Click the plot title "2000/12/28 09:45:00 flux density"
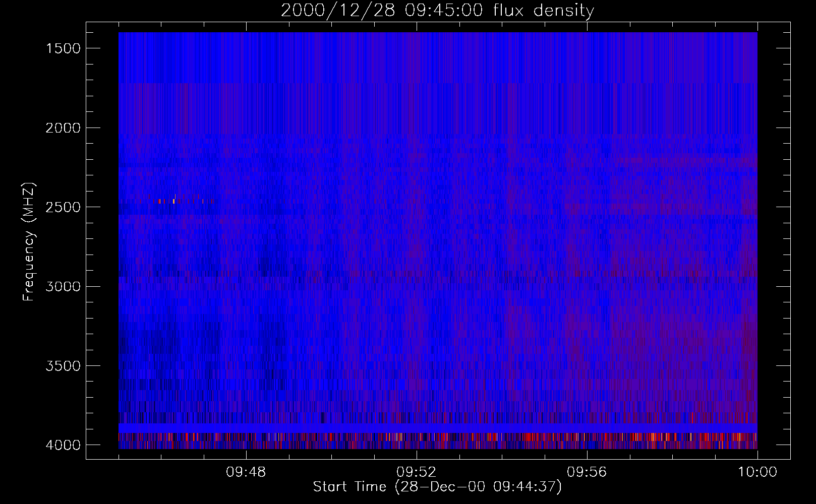 coord(437,11)
